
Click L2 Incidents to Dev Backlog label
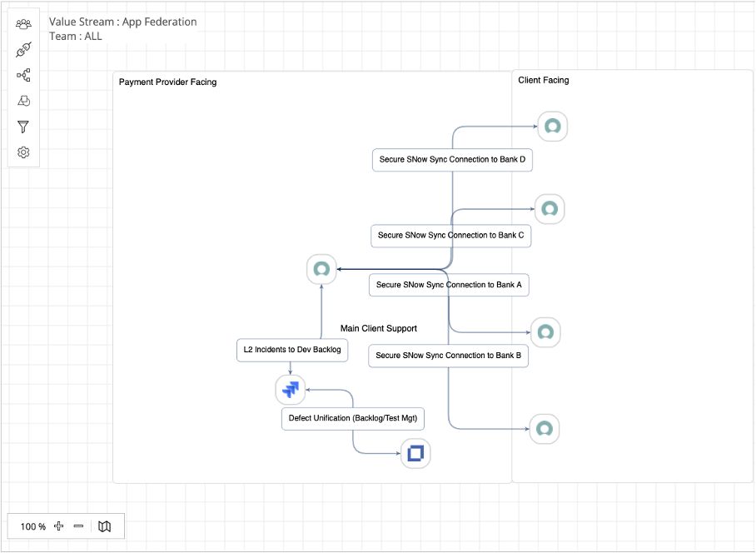click(x=292, y=350)
